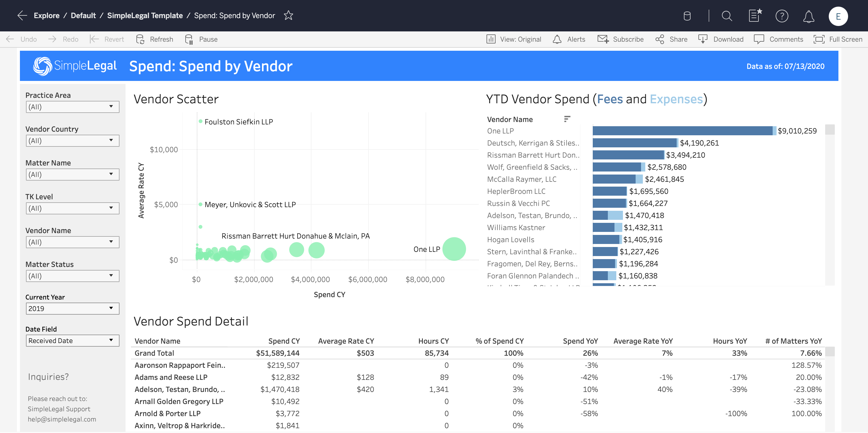Click the Search magnifier icon
This screenshot has height=433, width=868.
[x=726, y=15]
